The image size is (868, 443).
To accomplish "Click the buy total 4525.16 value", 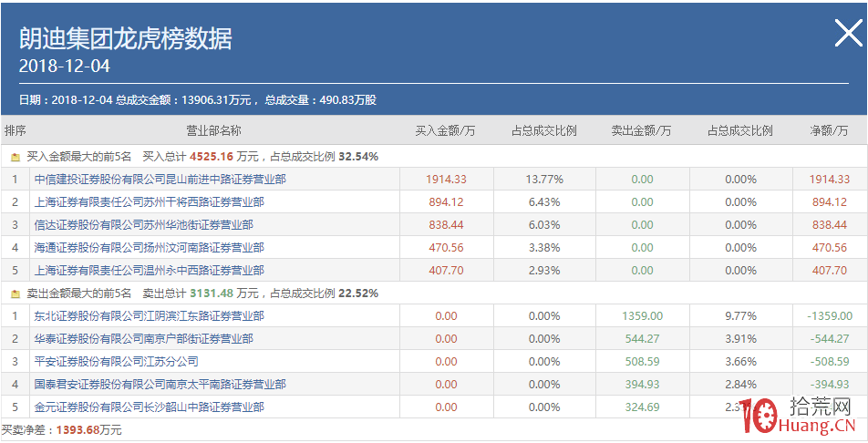I will tap(212, 157).
